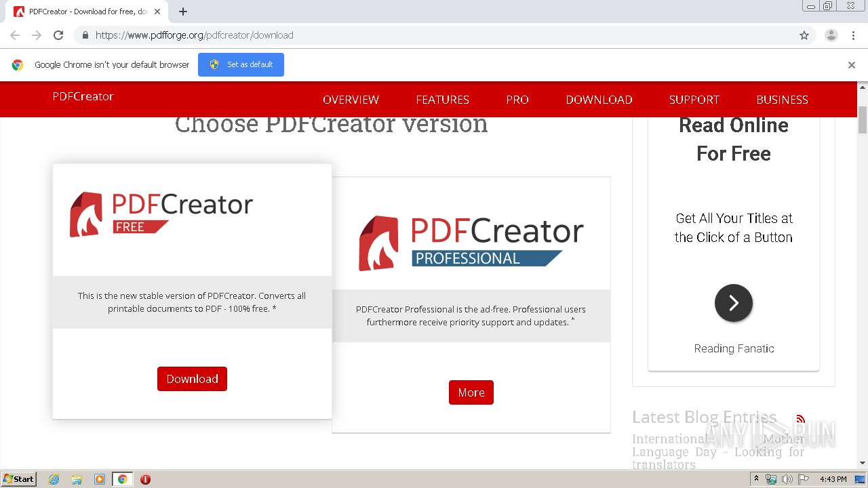
Task: Click the stable version description text
Action: [192, 302]
